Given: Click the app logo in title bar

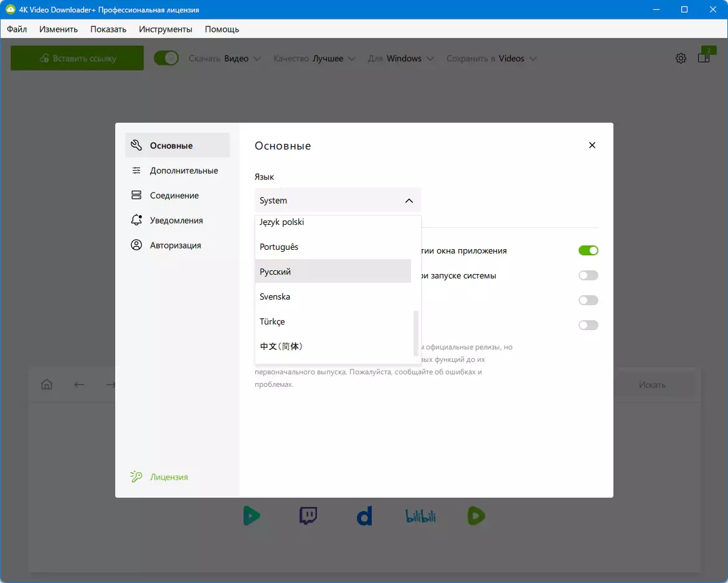Looking at the screenshot, I should (x=10, y=9).
